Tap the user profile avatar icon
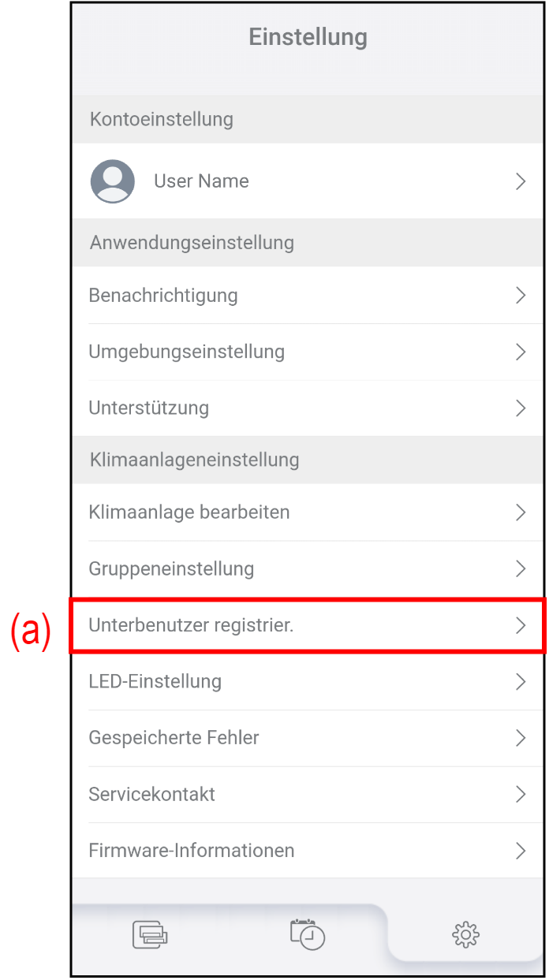 point(112,181)
